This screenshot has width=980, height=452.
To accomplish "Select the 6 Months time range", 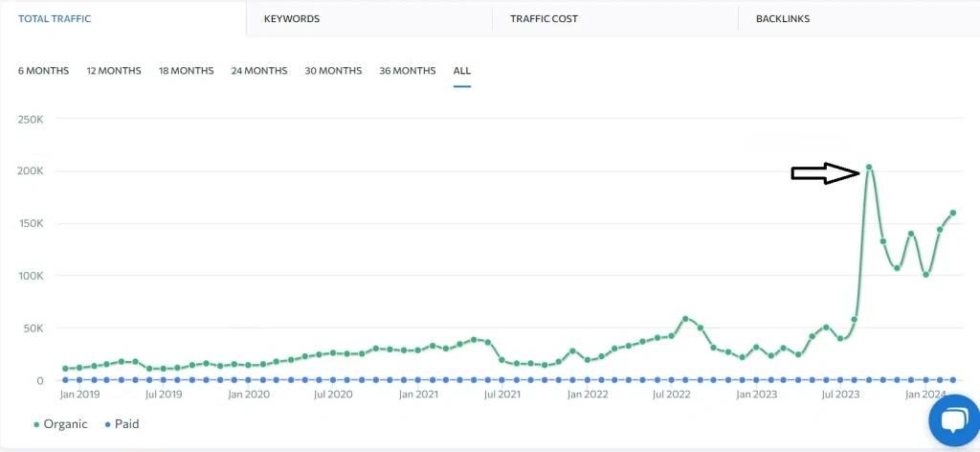I will (43, 71).
